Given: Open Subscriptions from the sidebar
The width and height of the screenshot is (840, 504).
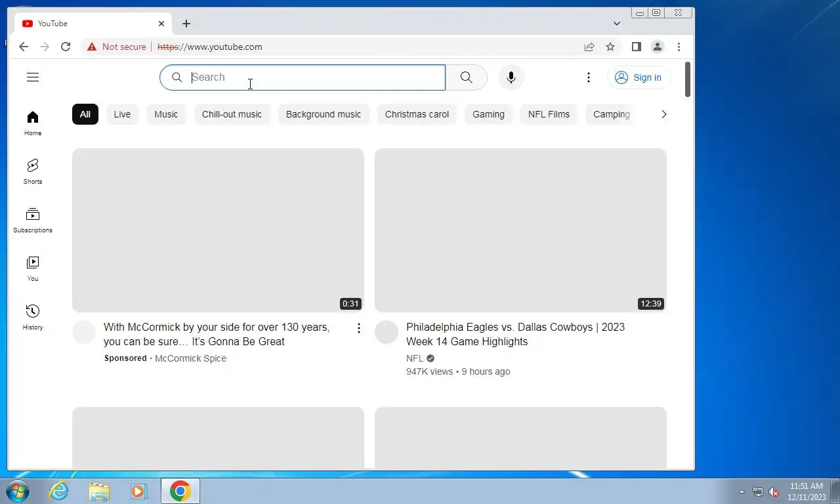Looking at the screenshot, I should pos(33,220).
